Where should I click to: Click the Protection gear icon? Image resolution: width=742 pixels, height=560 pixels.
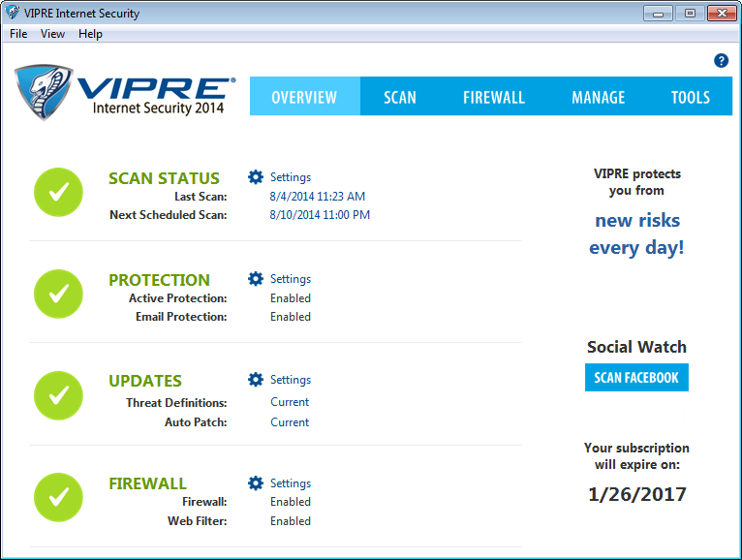tap(256, 279)
